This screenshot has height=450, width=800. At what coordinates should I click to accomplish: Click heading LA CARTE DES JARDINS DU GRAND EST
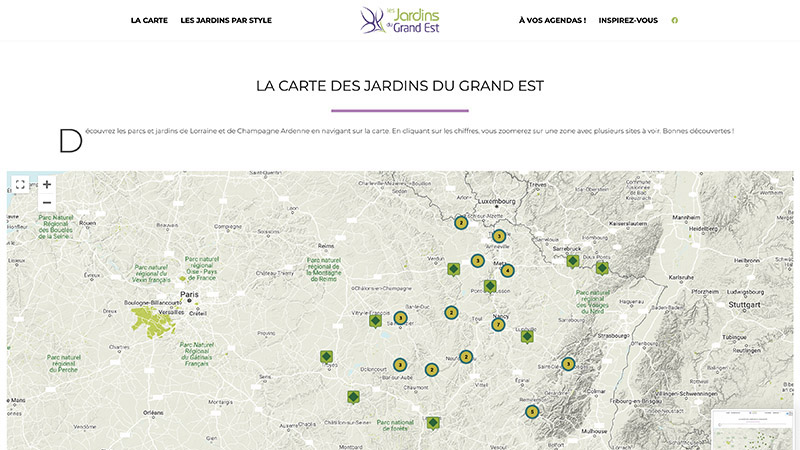click(400, 86)
